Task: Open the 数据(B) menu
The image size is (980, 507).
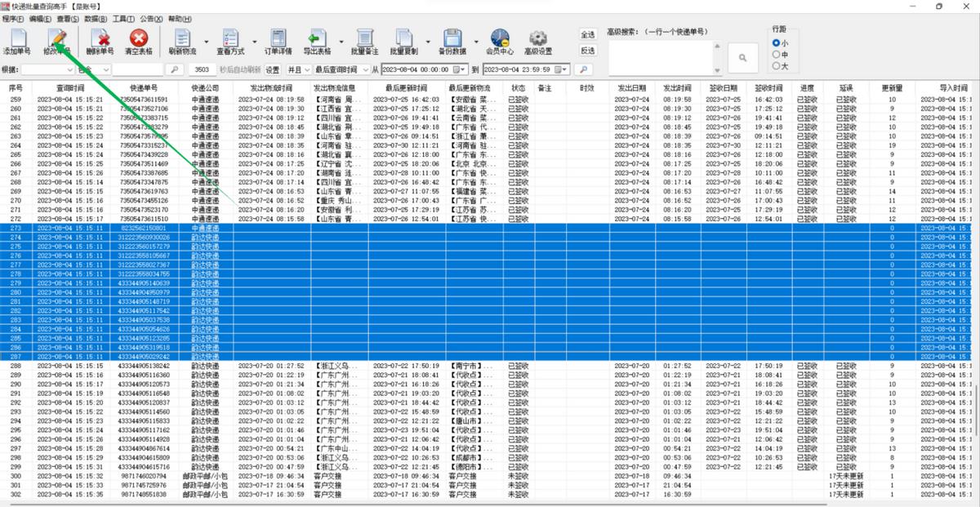Action: coord(96,18)
